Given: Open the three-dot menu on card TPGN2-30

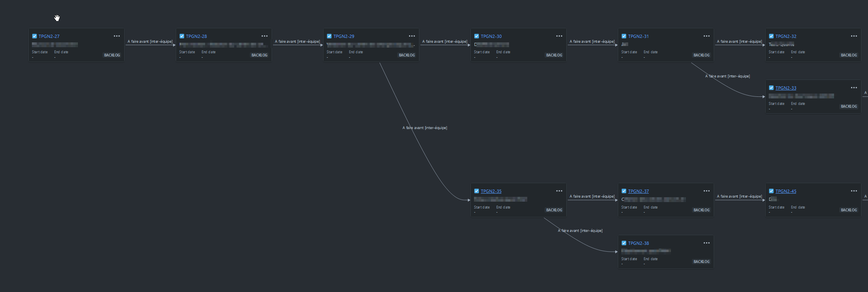Looking at the screenshot, I should 559,36.
